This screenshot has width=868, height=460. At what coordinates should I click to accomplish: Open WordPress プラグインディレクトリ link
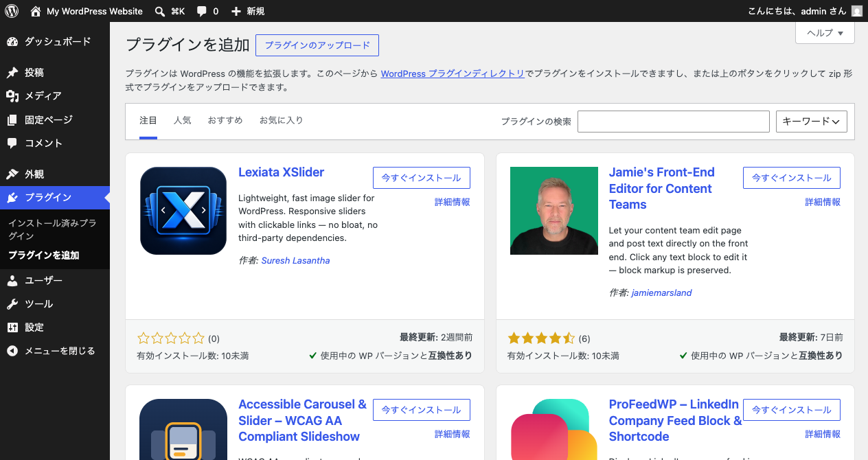[453, 73]
